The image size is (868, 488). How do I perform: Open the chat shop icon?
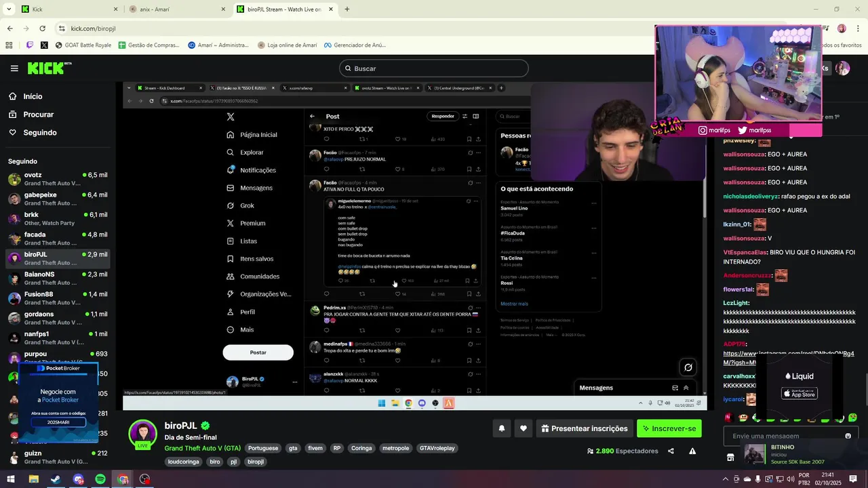click(x=730, y=457)
